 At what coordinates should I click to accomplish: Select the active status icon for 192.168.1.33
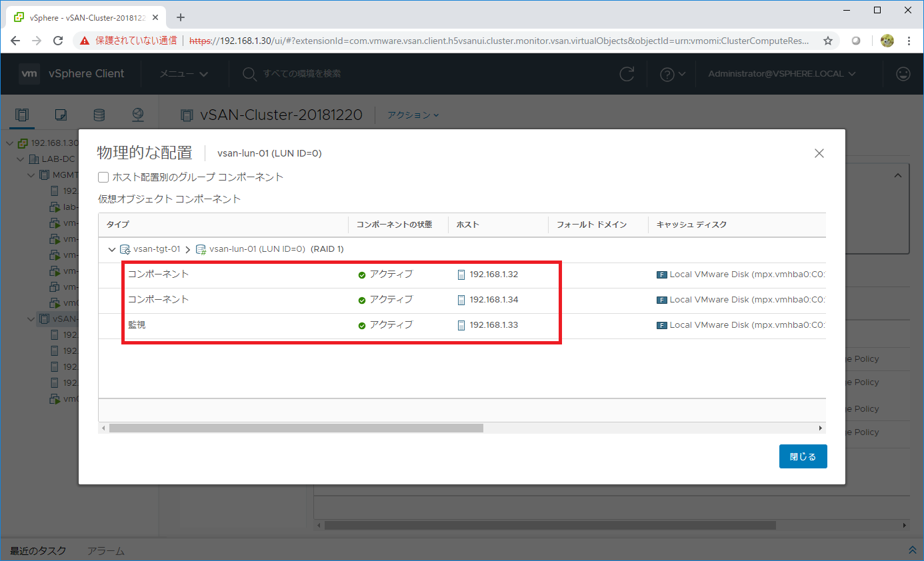tap(362, 325)
